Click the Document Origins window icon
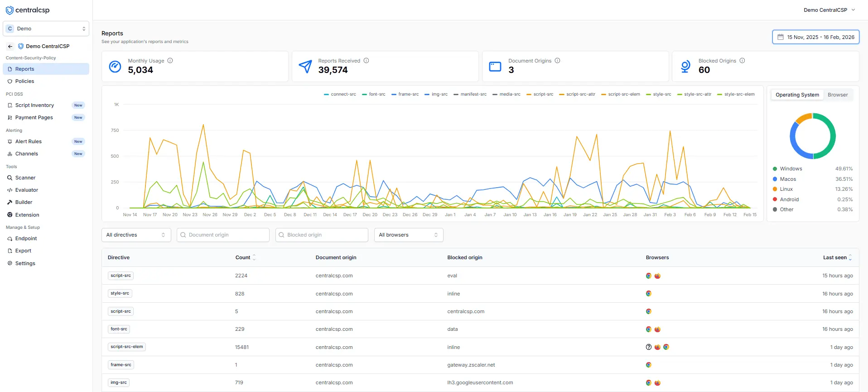 [495, 67]
